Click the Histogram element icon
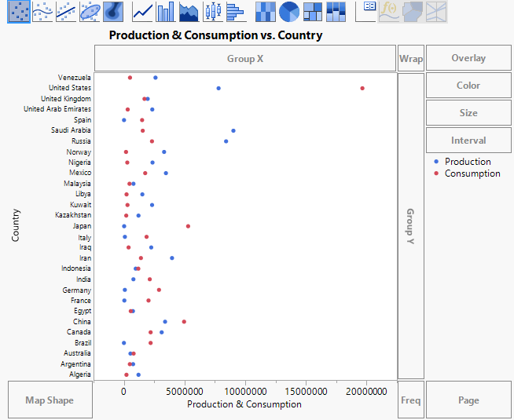514x420 pixels. click(235, 11)
